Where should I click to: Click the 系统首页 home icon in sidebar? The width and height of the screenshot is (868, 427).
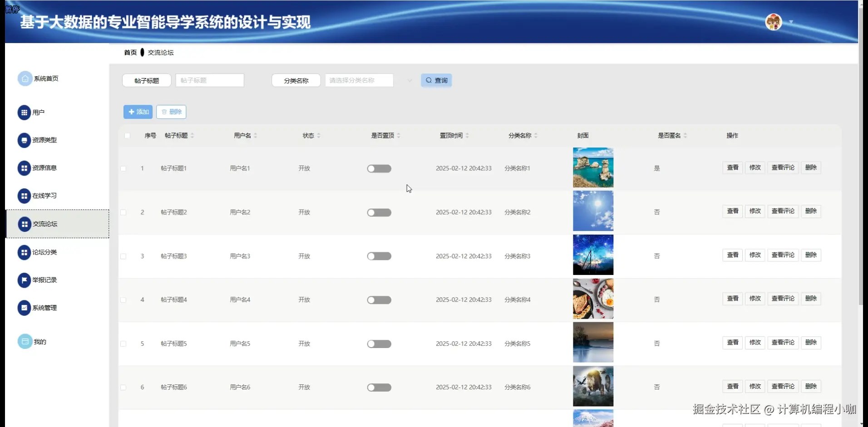pos(25,79)
